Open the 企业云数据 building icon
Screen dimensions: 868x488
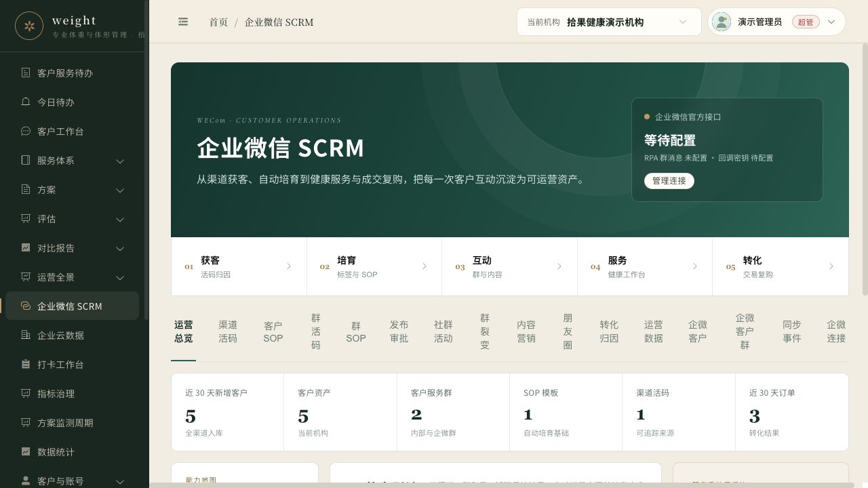(26, 335)
